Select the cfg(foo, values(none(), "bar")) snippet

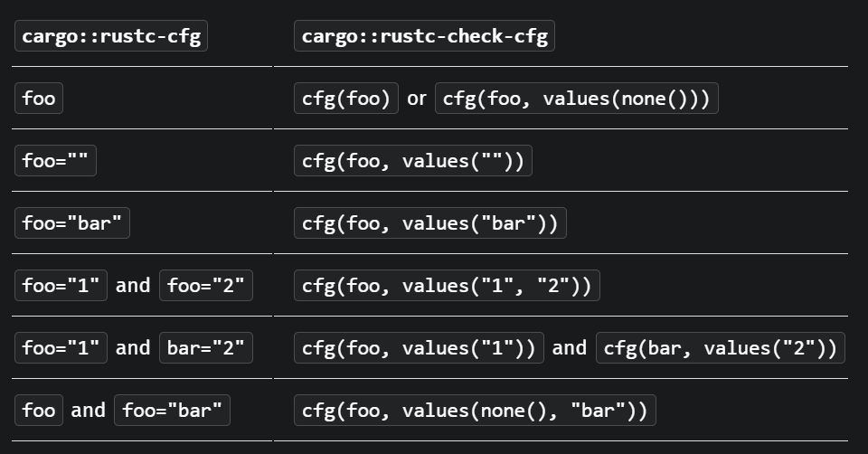475,411
